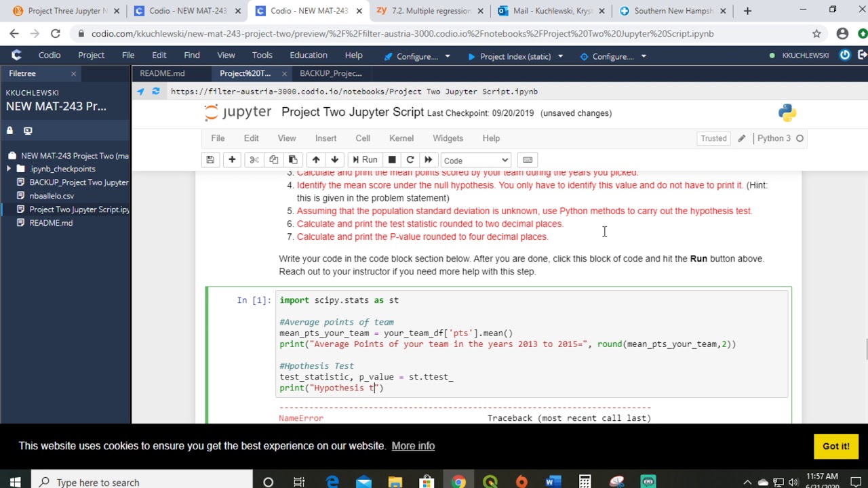The height and width of the screenshot is (488, 868).
Task: Open the Cell type dropdown showing Code
Action: point(475,160)
